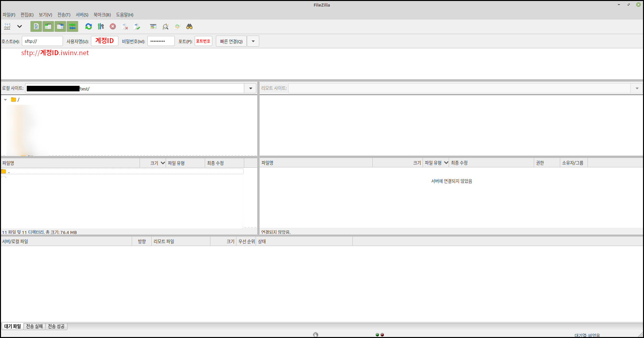Open the 전송(T) menu
644x338 pixels.
pos(64,15)
